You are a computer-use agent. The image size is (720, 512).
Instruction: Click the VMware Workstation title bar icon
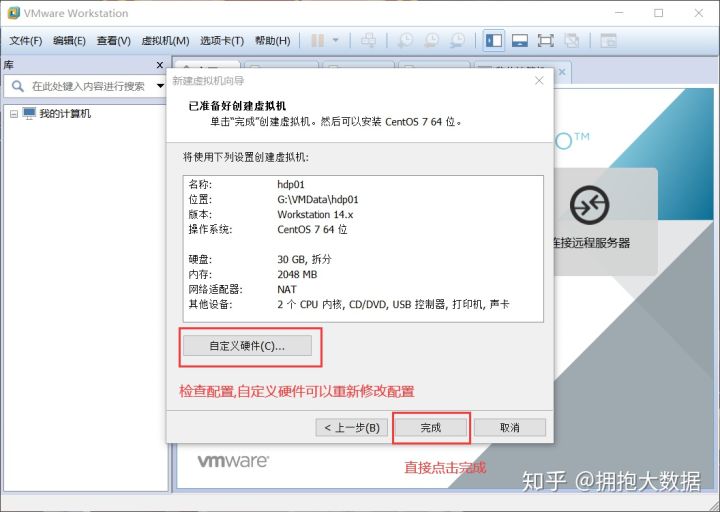point(13,13)
